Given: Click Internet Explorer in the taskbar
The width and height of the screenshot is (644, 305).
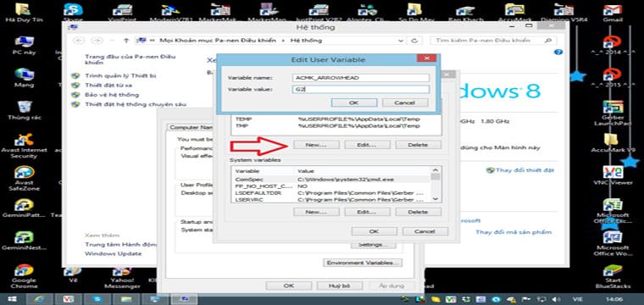Looking at the screenshot, I should [x=40, y=299].
